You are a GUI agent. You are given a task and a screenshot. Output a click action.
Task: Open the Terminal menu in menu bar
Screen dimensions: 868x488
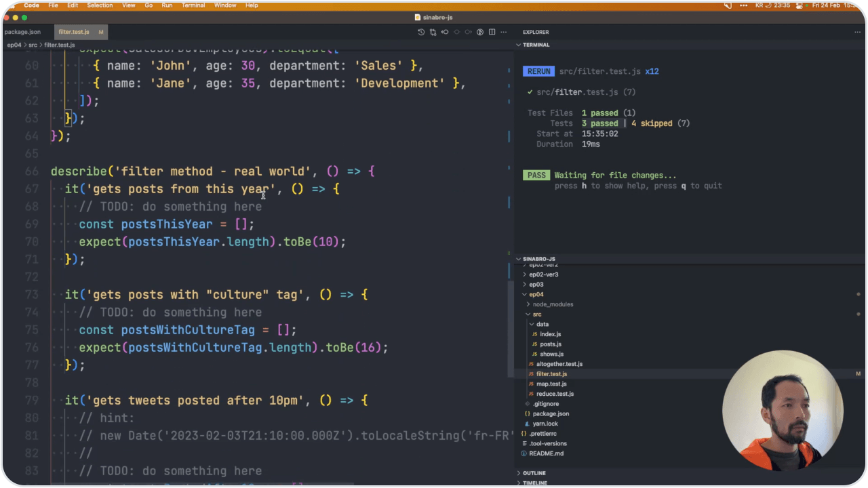tap(193, 5)
